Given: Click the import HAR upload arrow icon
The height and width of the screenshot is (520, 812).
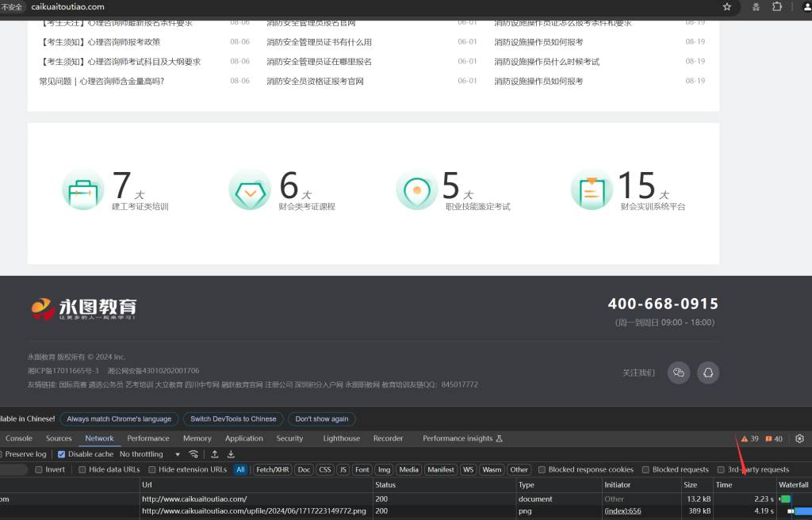Looking at the screenshot, I should pyautogui.click(x=214, y=454).
